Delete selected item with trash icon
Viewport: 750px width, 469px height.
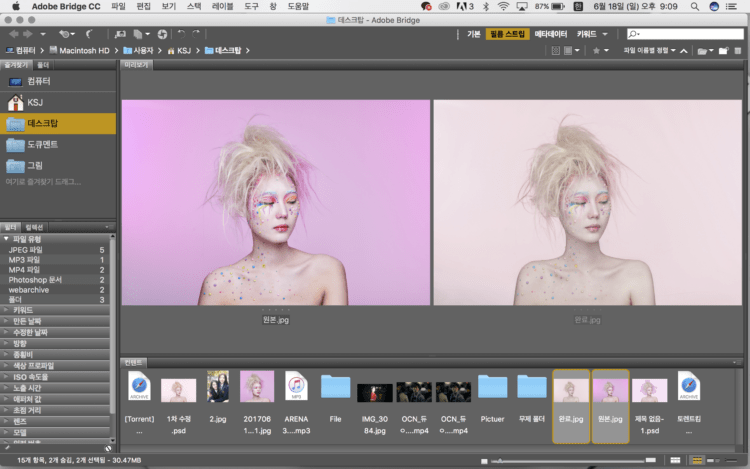(x=737, y=49)
